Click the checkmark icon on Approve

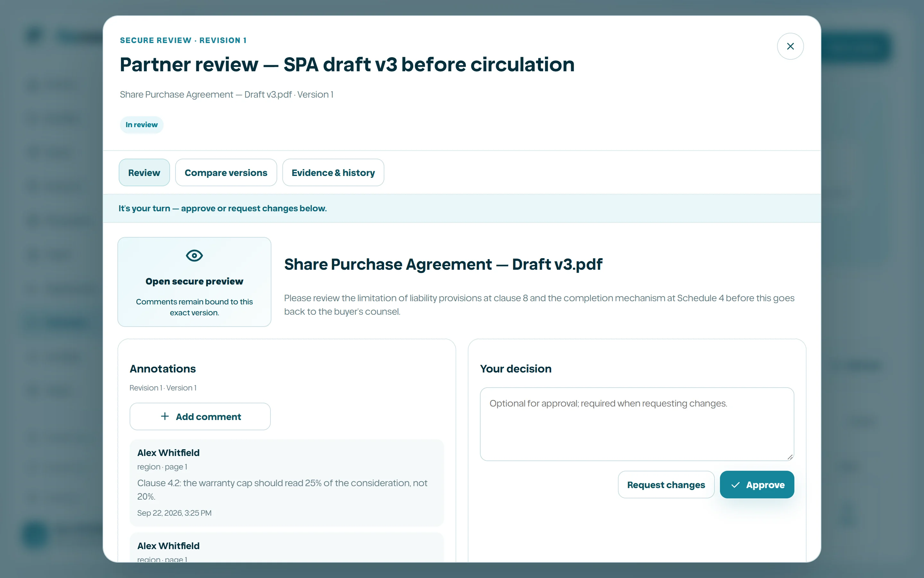coord(735,485)
